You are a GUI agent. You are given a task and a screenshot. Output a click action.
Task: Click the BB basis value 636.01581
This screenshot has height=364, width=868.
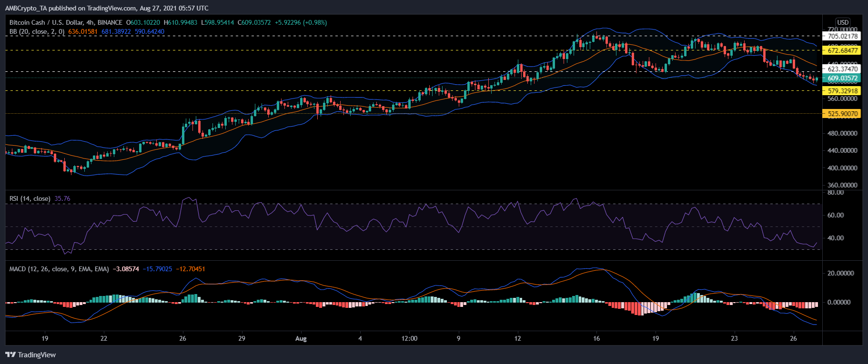click(83, 31)
